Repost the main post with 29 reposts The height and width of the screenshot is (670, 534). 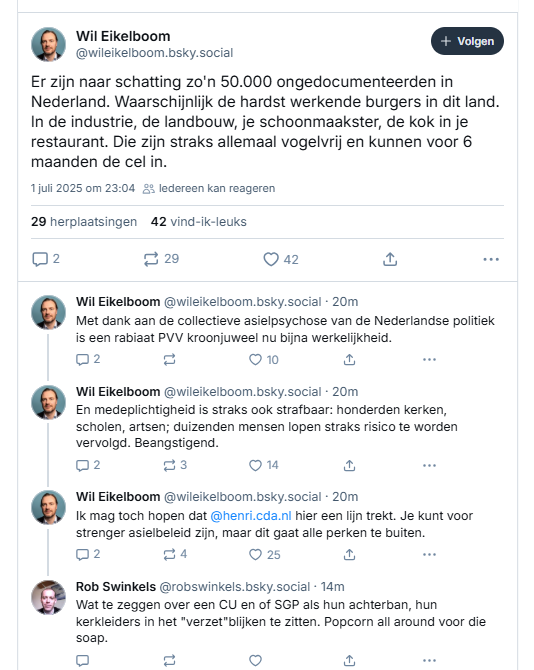tap(161, 259)
